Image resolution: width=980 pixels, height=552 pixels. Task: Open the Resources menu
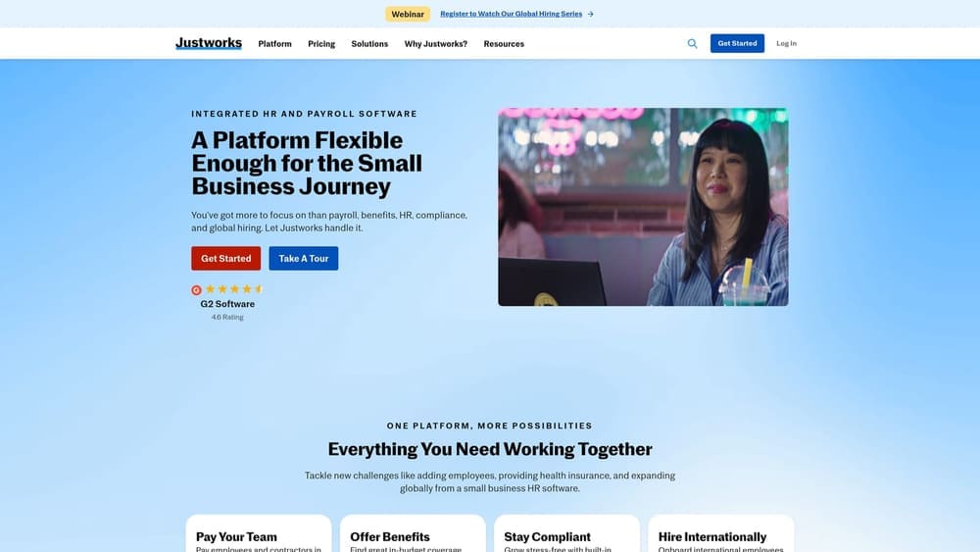coord(504,44)
